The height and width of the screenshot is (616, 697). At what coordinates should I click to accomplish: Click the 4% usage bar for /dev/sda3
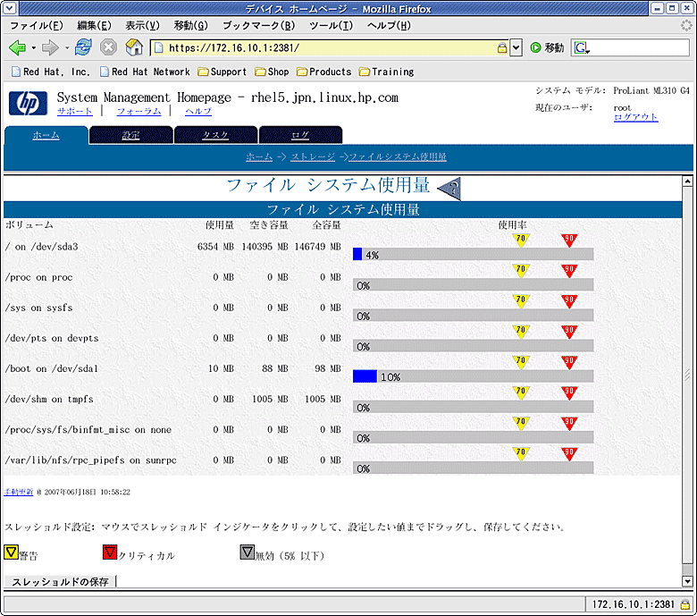[x=473, y=255]
